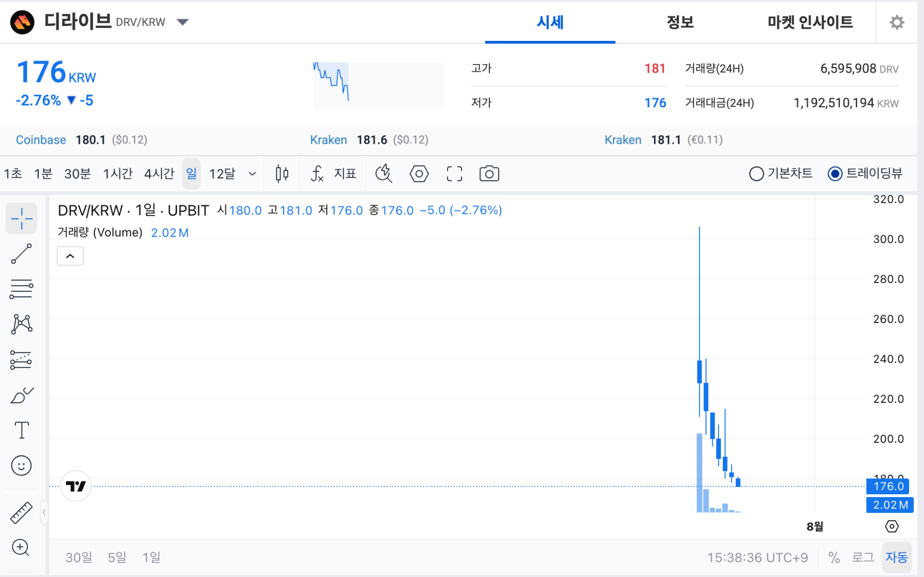The width and height of the screenshot is (924, 577).
Task: Open the fx indicators (지표) button
Action: coord(334,174)
